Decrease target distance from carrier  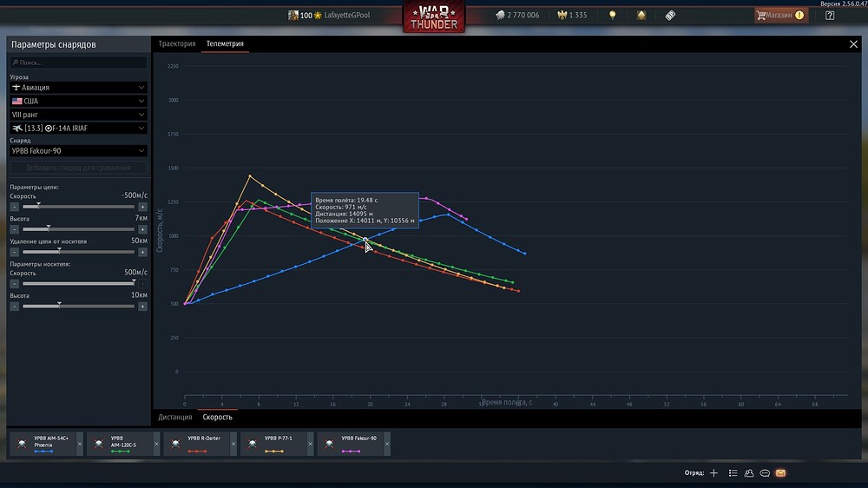tap(15, 252)
